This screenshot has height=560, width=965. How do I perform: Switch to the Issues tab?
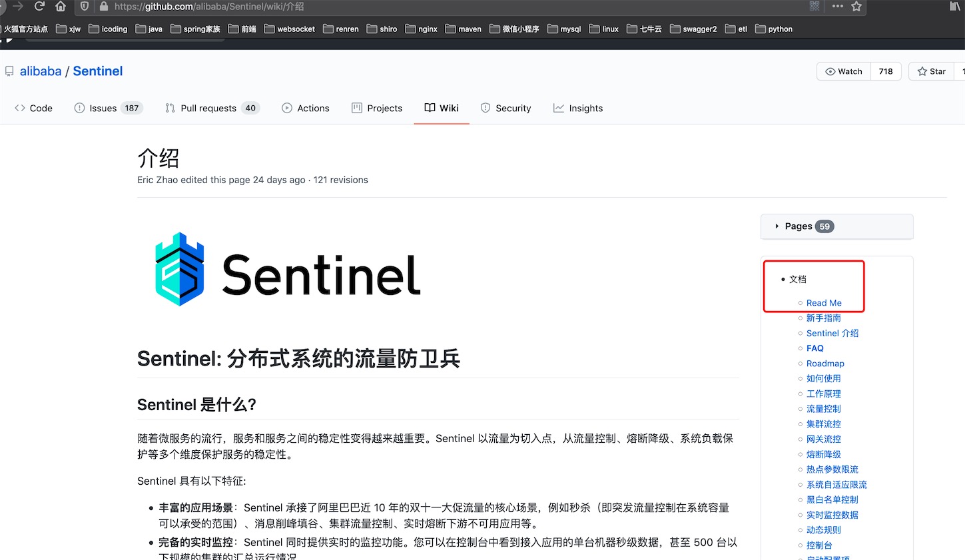(x=103, y=109)
